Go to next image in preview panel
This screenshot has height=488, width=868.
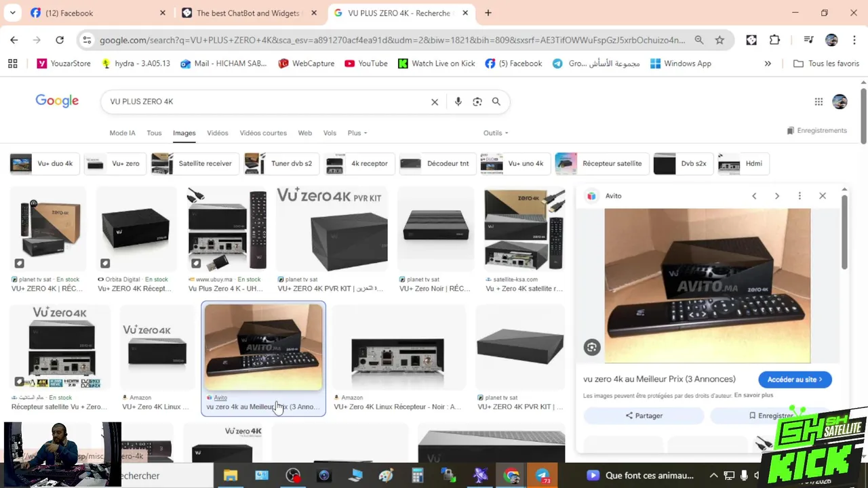(x=777, y=196)
